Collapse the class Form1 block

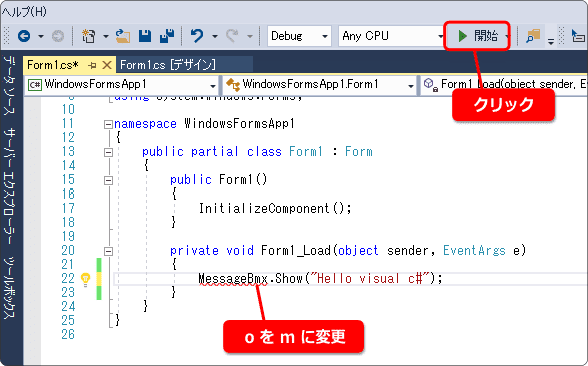(x=108, y=152)
